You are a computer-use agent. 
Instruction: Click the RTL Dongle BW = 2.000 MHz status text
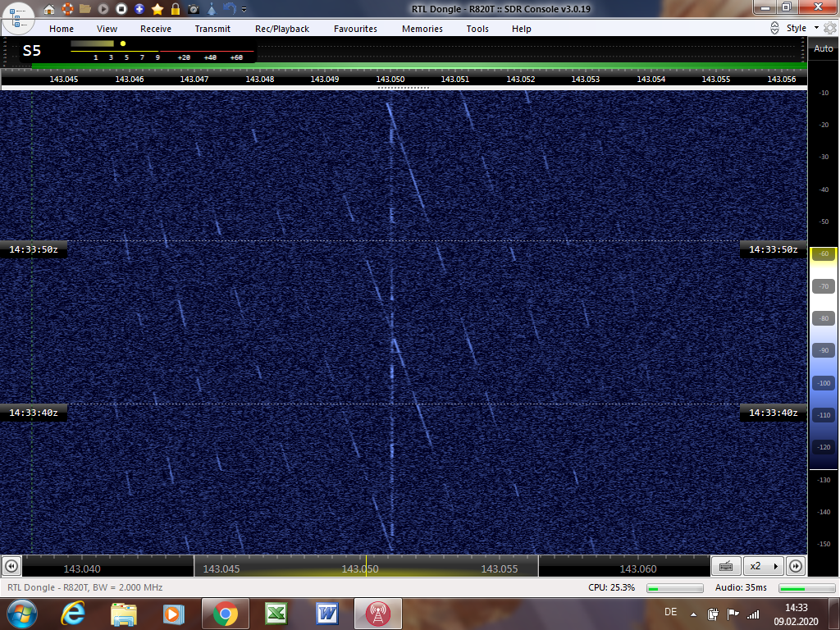pos(85,587)
